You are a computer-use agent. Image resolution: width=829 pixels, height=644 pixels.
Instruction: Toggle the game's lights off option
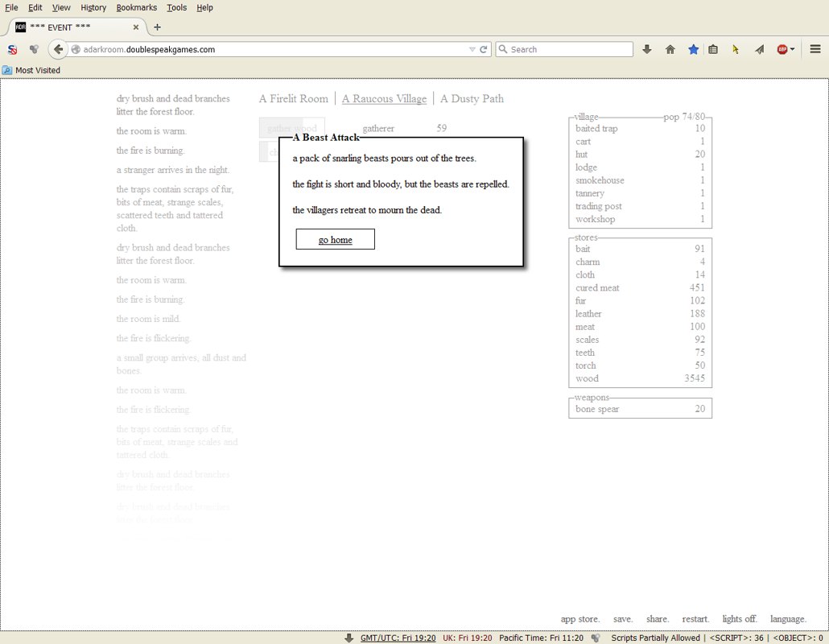(x=739, y=619)
